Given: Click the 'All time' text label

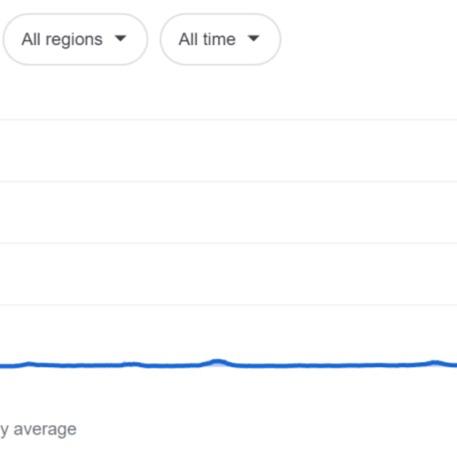Looking at the screenshot, I should [207, 39].
